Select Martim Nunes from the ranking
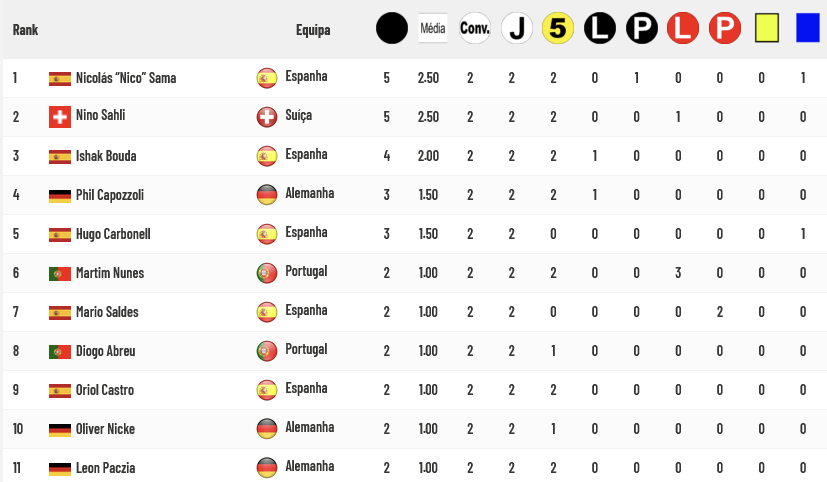The height and width of the screenshot is (482, 827). point(110,273)
